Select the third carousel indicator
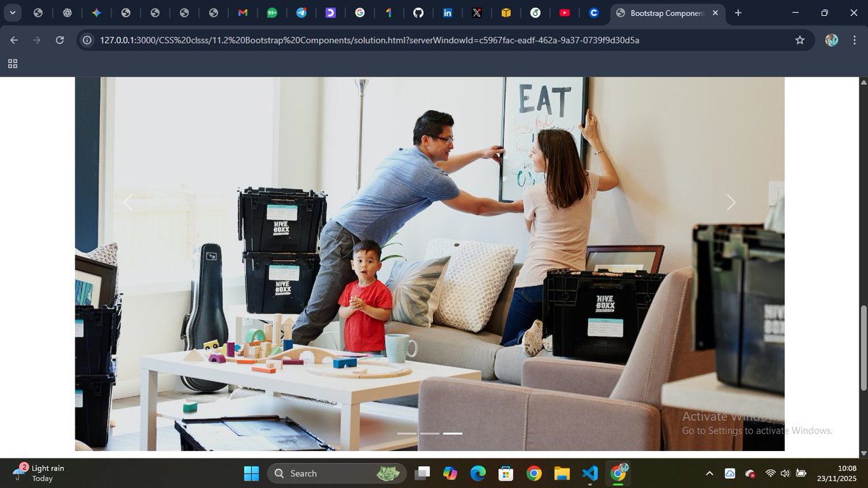The height and width of the screenshot is (488, 868). pyautogui.click(x=452, y=433)
